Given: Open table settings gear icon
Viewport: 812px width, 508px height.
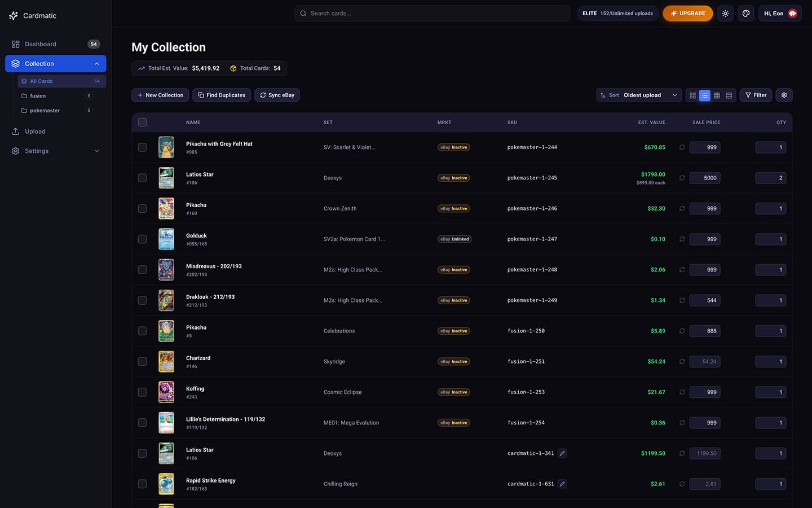Looking at the screenshot, I should pos(784,95).
